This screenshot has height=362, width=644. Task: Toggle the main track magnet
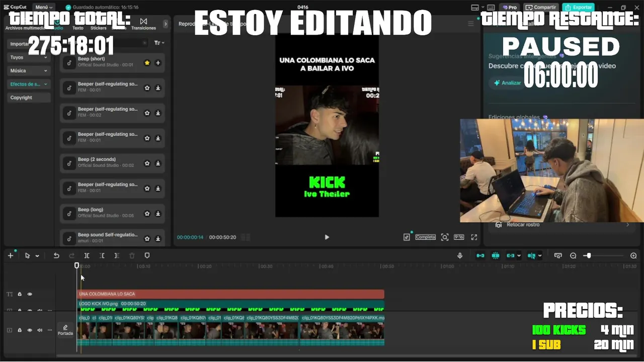tap(480, 255)
